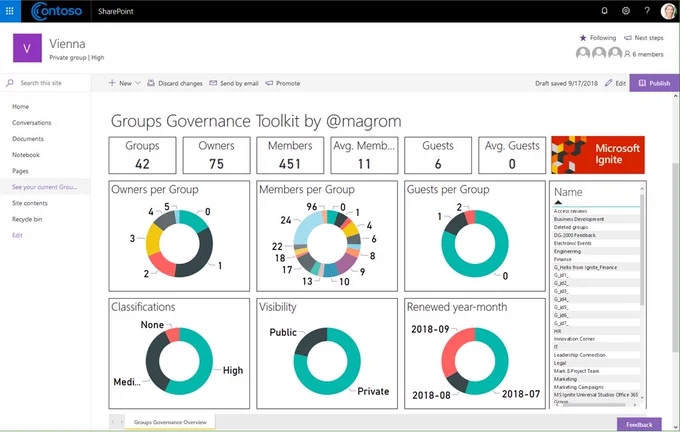Expand the New dropdown chevron
The image size is (680, 432).
[x=138, y=83]
